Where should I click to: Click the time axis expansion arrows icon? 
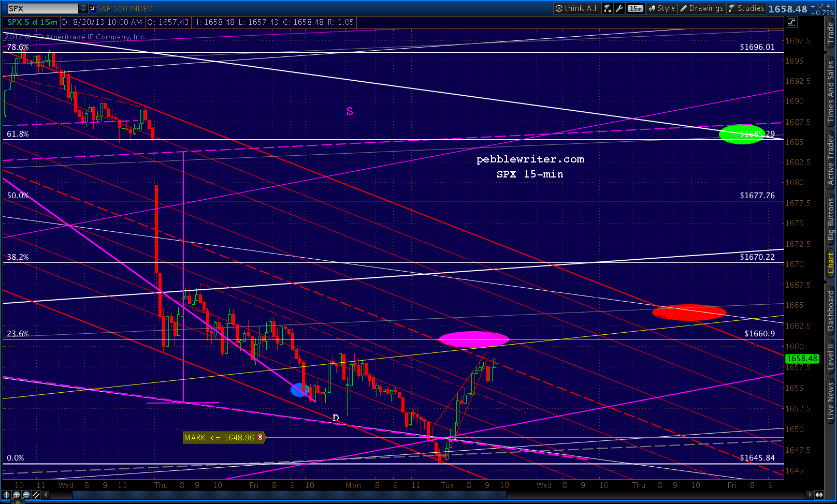pyautogui.click(x=819, y=495)
